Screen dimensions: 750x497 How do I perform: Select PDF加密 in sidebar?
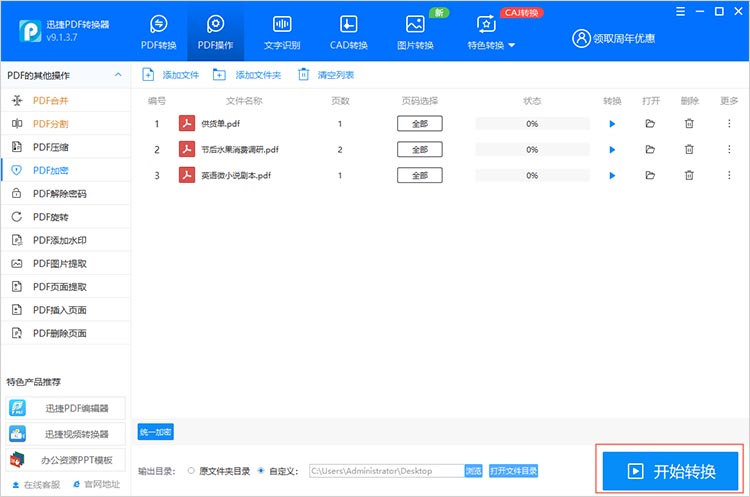coord(66,170)
